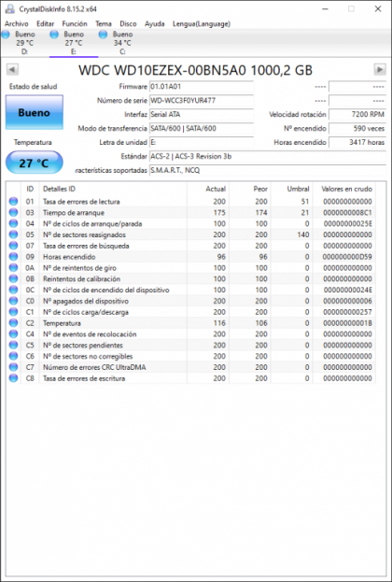The width and height of the screenshot is (392, 582).
Task: Click status icon for Tiempo de arranque
Action: pos(13,213)
